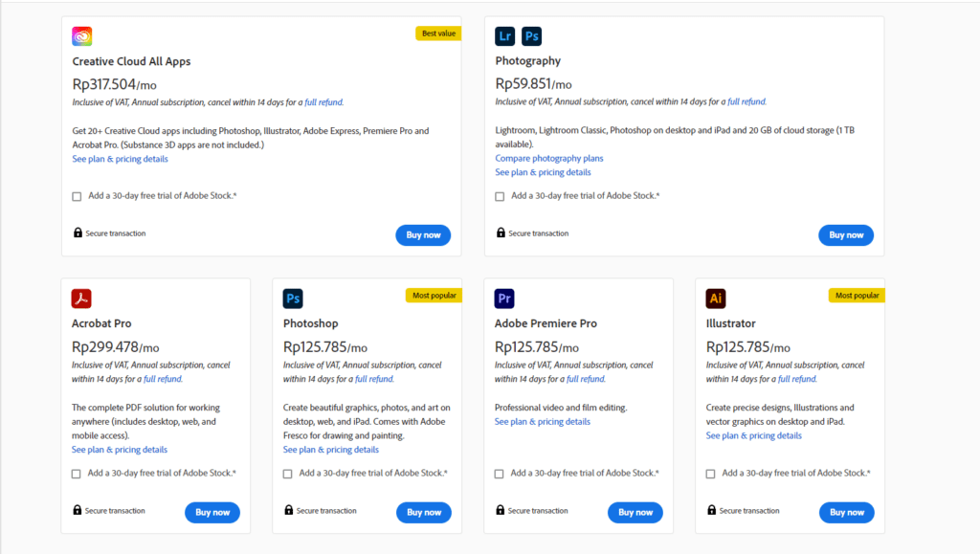Click the Rp59.851/mo price
This screenshot has width=980, height=554.
tap(533, 83)
